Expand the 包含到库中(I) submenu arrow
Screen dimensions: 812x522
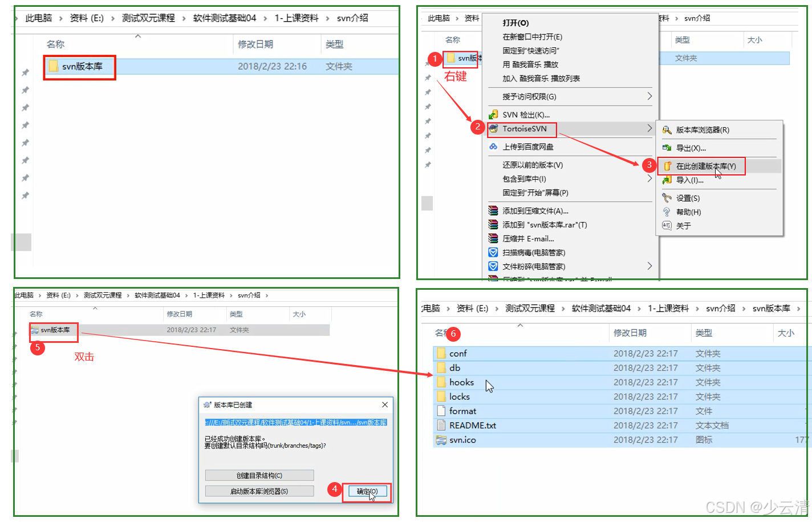[x=649, y=179]
